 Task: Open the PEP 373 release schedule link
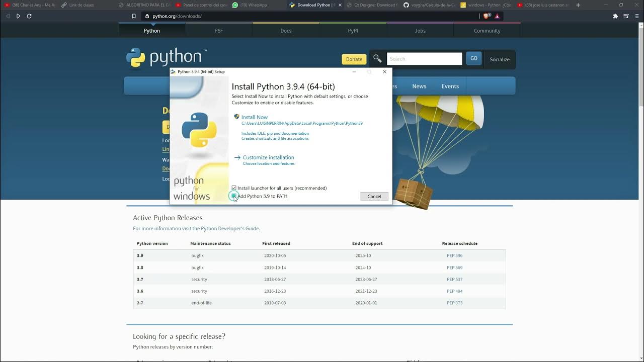coord(454,303)
